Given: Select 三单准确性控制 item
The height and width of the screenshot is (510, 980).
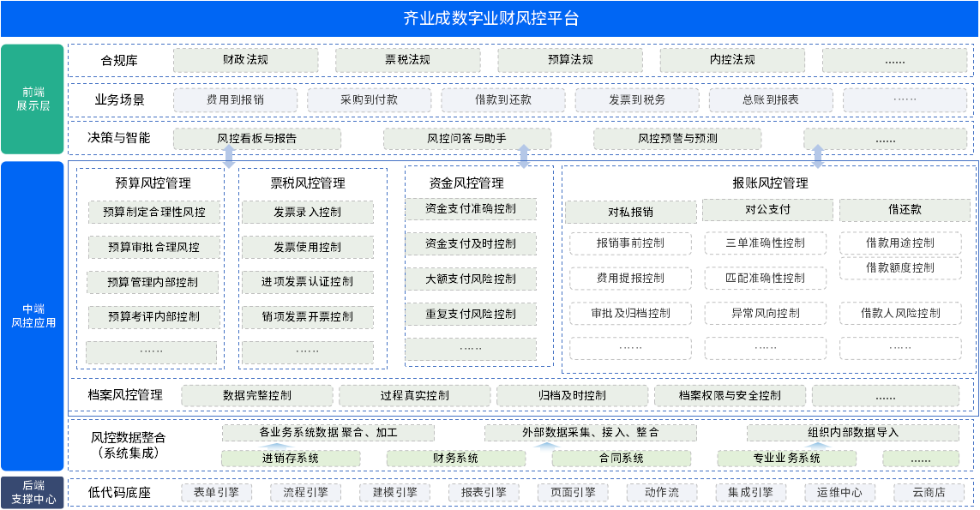Looking at the screenshot, I should [x=766, y=243].
